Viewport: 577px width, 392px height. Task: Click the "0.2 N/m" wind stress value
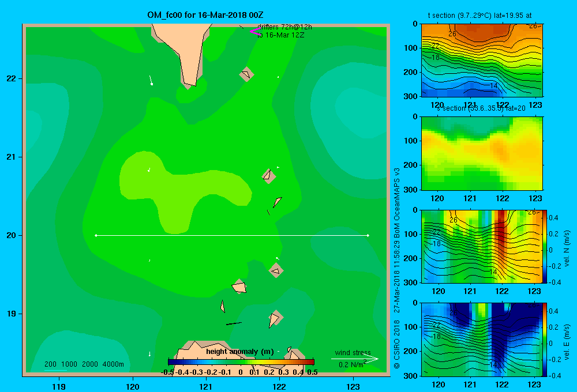[351, 365]
